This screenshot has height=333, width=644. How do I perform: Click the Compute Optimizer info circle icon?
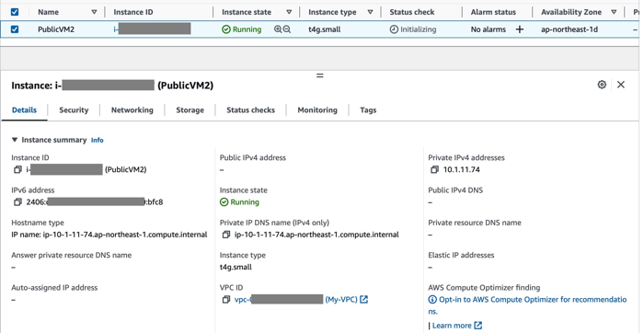(432, 300)
